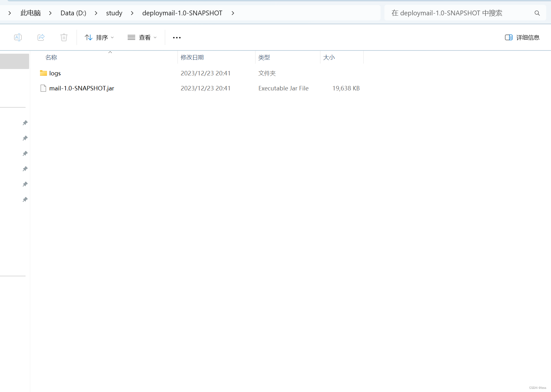Navigate to Data (D:) in breadcrumb

[x=73, y=13]
